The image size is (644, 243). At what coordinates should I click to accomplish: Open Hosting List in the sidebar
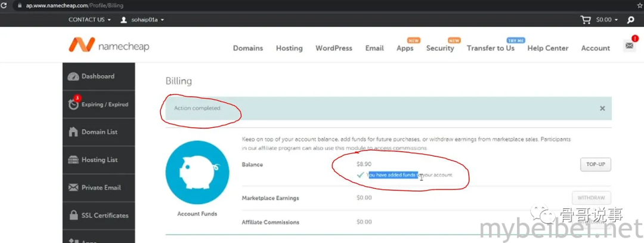tap(98, 160)
